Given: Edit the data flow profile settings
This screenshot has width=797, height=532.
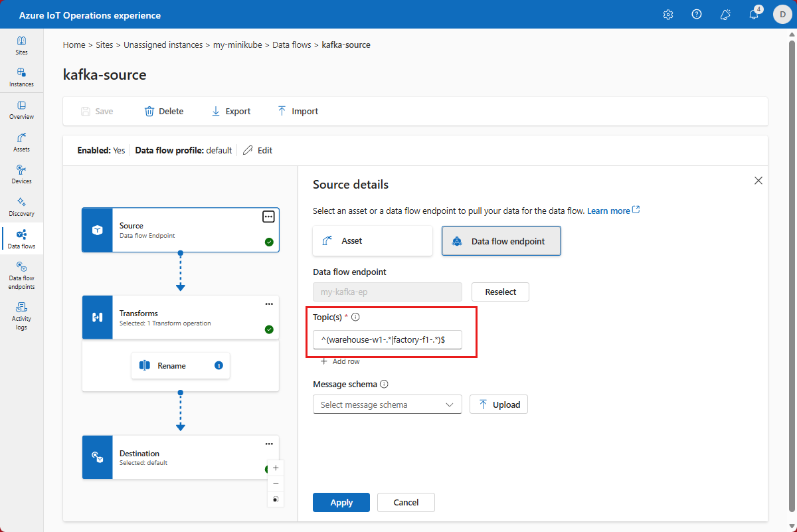Looking at the screenshot, I should click(258, 150).
